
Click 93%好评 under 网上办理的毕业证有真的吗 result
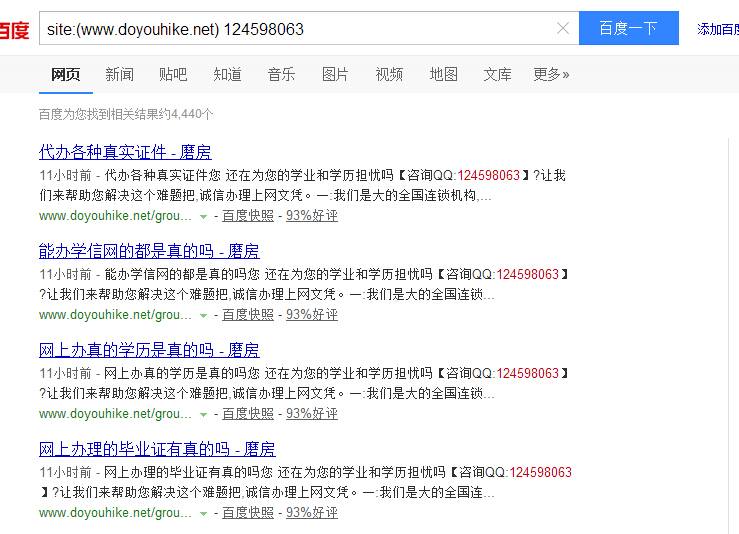pos(312,513)
